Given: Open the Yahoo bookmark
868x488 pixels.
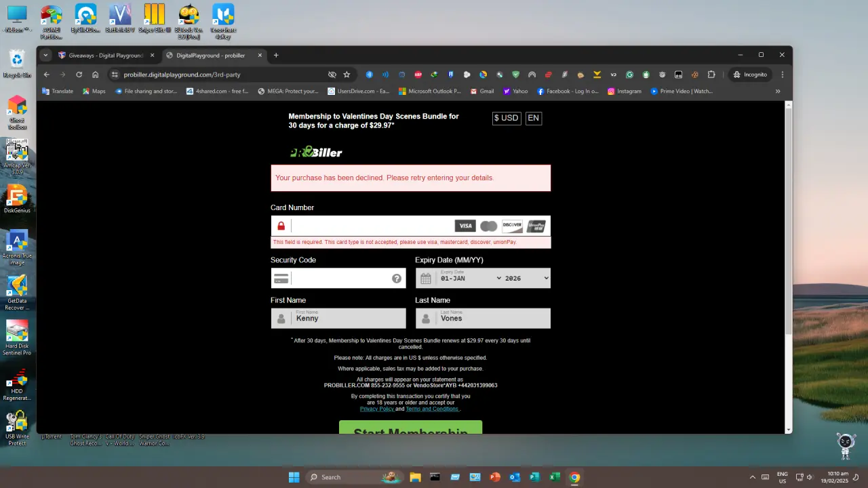Looking at the screenshot, I should [x=515, y=91].
